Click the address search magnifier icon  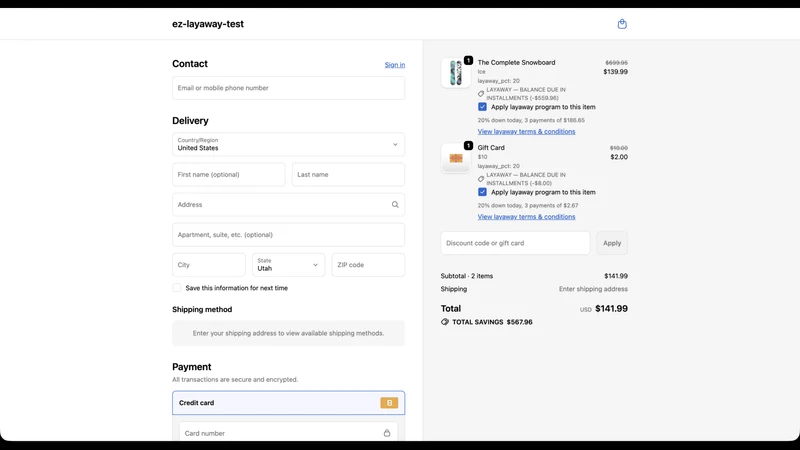pos(395,205)
